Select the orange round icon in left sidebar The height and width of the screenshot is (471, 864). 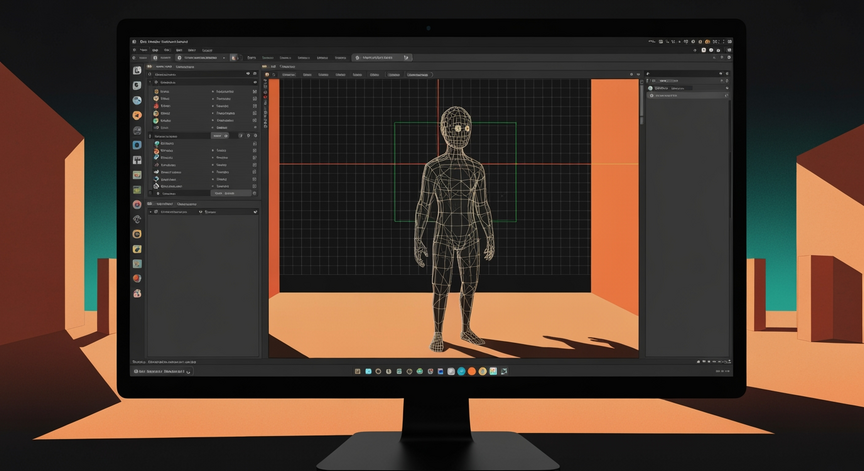pyautogui.click(x=137, y=115)
